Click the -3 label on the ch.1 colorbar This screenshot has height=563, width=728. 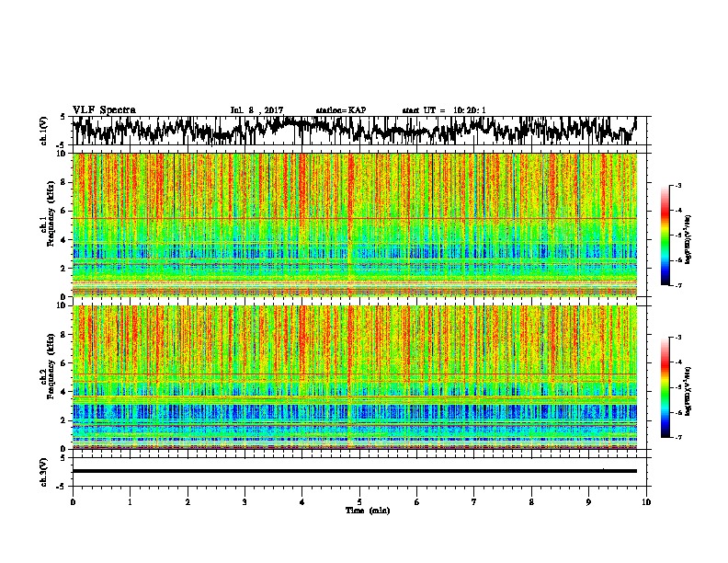(678, 185)
